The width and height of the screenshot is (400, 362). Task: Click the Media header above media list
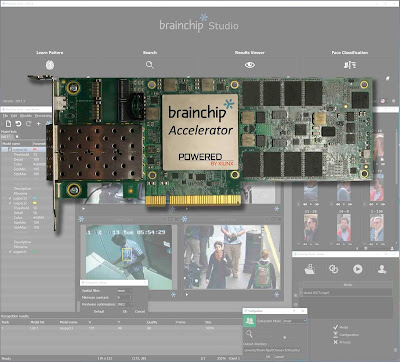[x=348, y=285]
